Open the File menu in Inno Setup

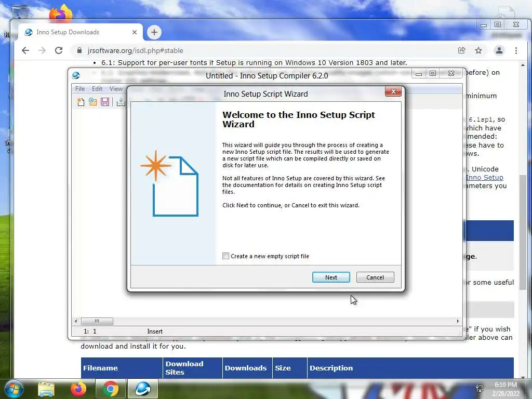80,88
